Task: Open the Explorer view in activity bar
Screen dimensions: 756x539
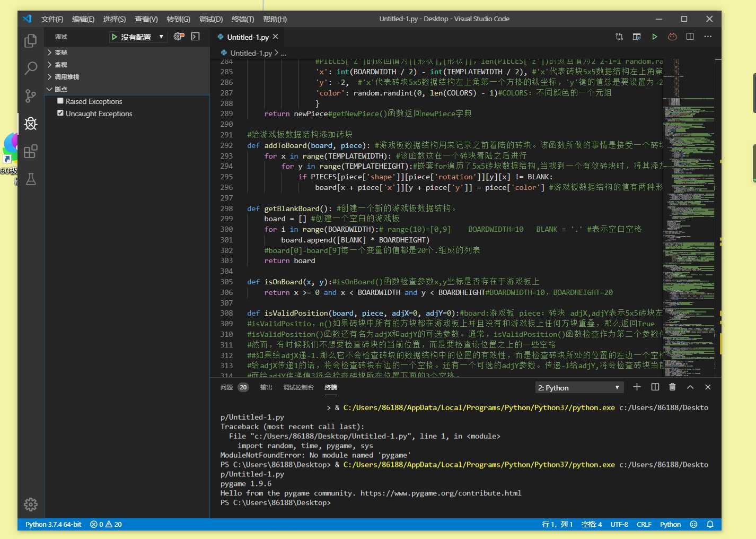Action: [x=31, y=41]
